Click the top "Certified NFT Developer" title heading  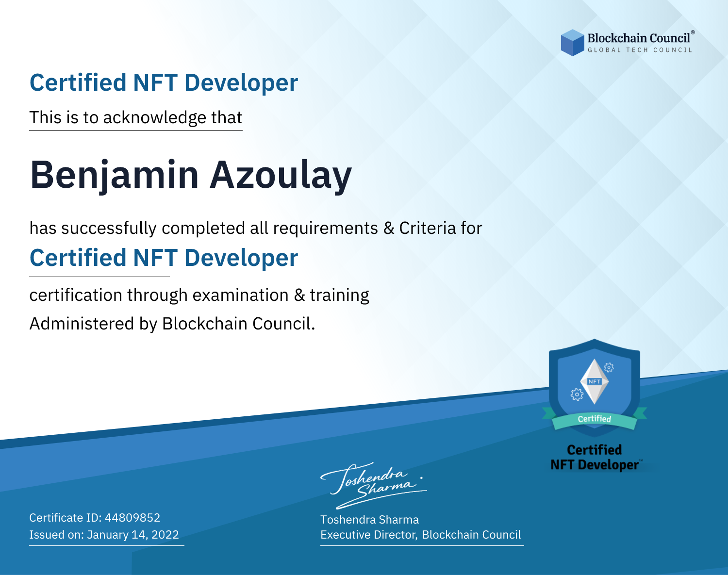164,82
